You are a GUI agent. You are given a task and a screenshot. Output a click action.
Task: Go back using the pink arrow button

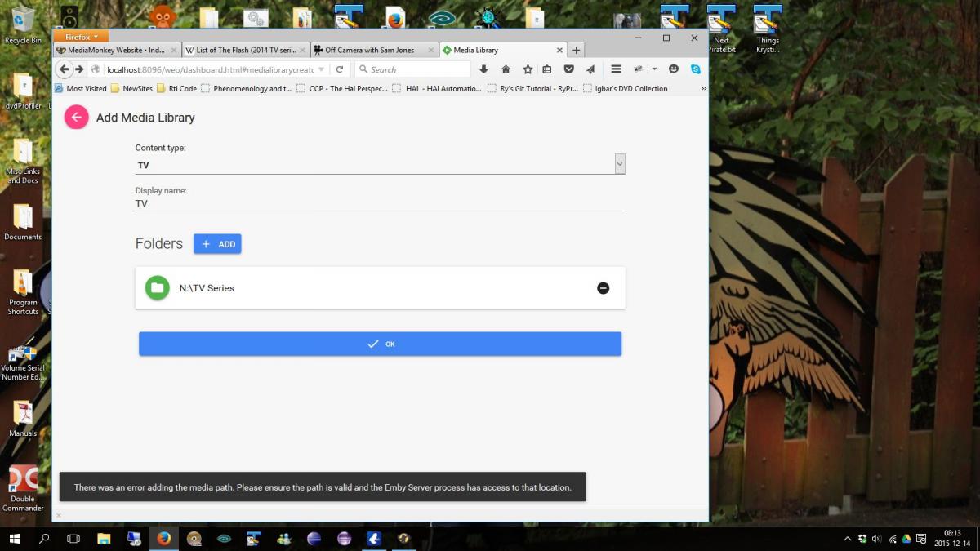pos(76,118)
